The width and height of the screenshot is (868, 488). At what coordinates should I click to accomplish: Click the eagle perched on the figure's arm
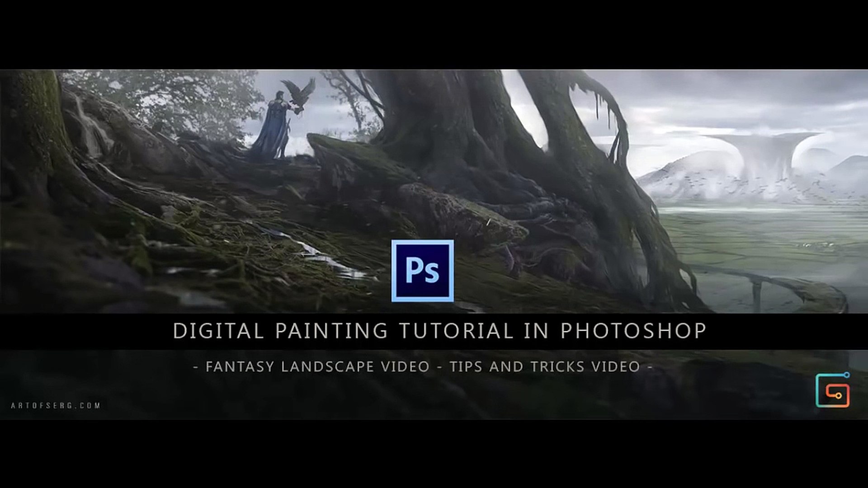[298, 92]
